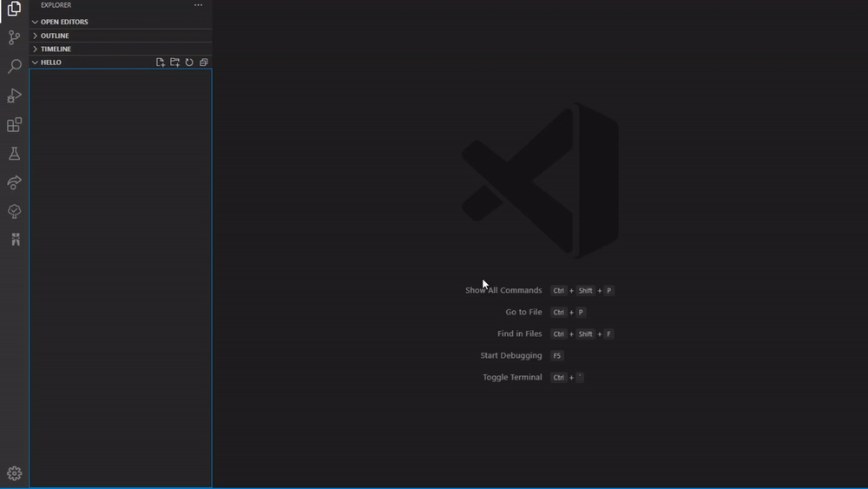
Task: Open the Live Share arrow icon
Action: 15,182
